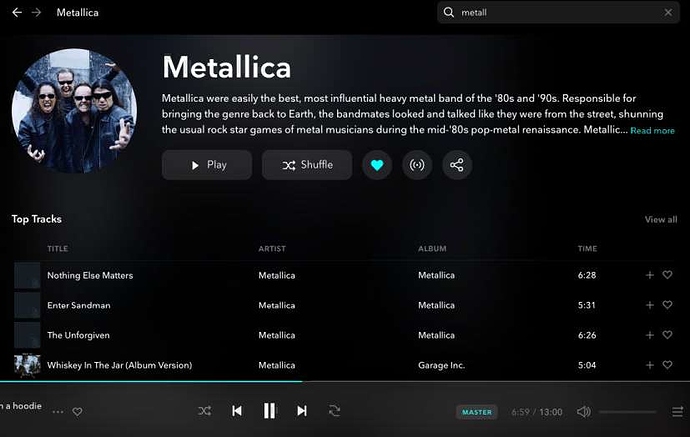The width and height of the screenshot is (690, 437).
Task: Open the play queue icon
Action: point(678,412)
